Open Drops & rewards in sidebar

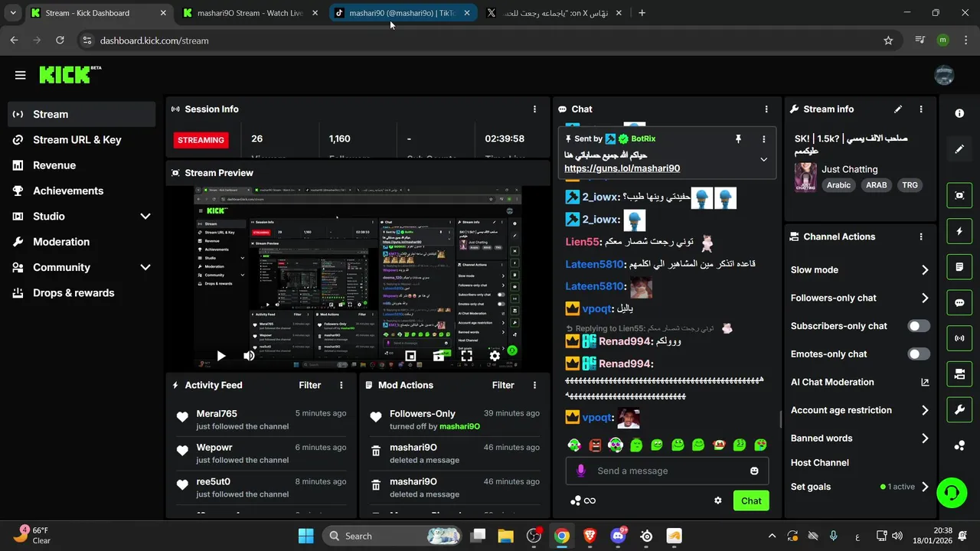[82, 292]
